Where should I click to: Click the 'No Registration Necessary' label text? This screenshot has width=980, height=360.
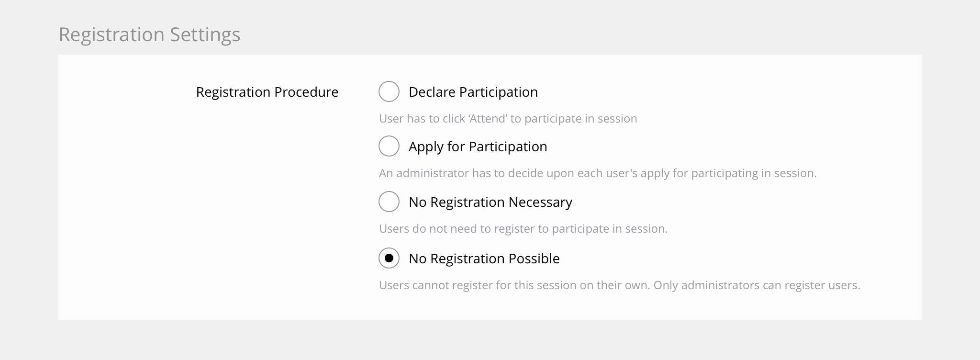(490, 202)
